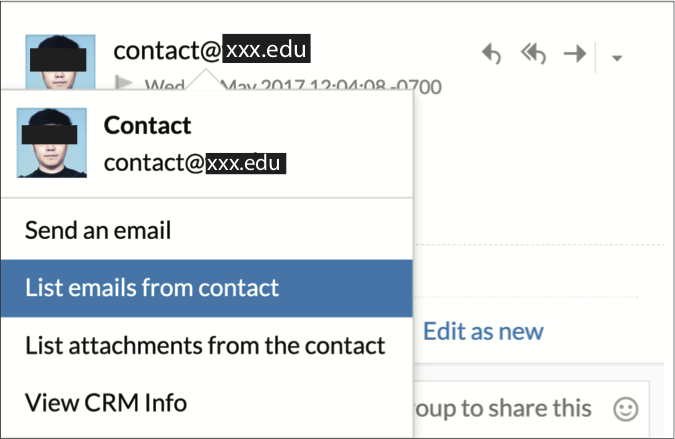675x439 pixels.
Task: Click blank message area right of the popup
Action: pos(540,200)
